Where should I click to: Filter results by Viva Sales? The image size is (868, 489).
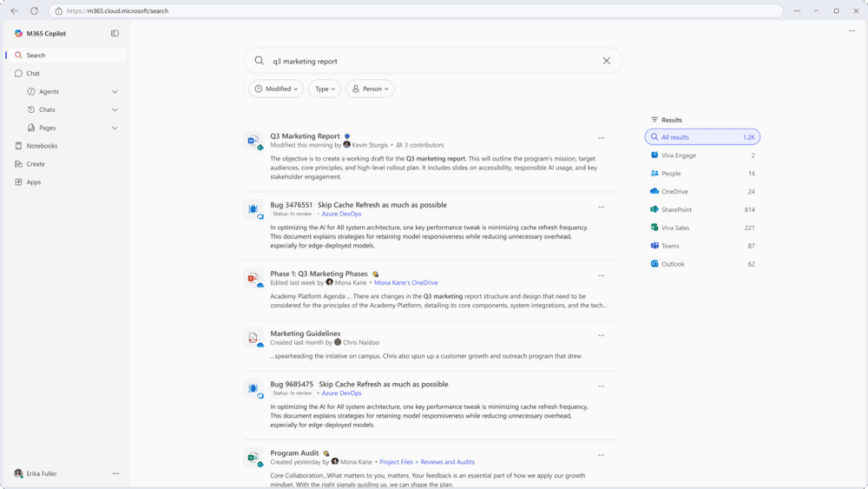pyautogui.click(x=702, y=228)
